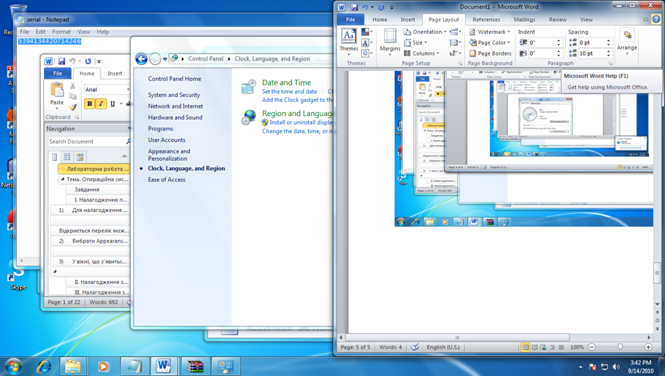The height and width of the screenshot is (377, 666).
Task: Click the 100% zoom level
Action: coord(576,347)
